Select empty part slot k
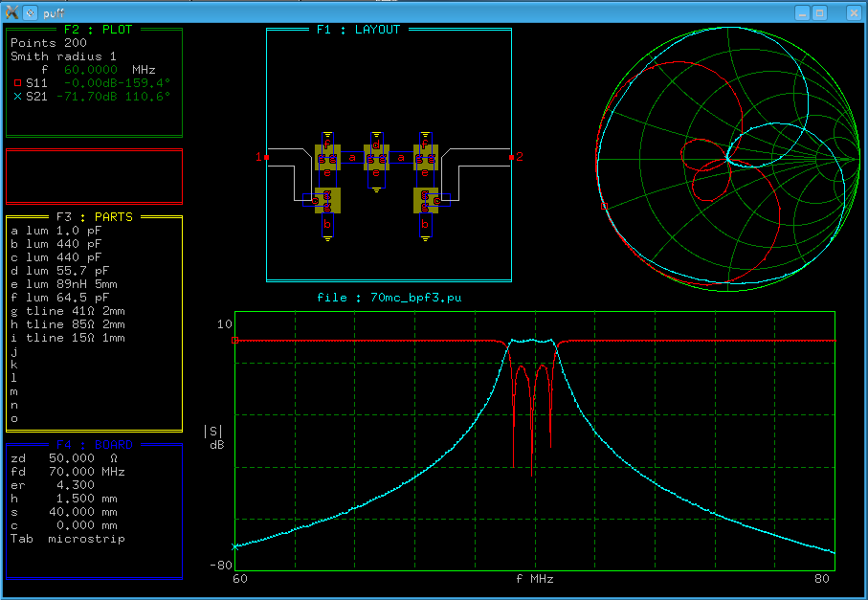The image size is (868, 600). pos(14,365)
